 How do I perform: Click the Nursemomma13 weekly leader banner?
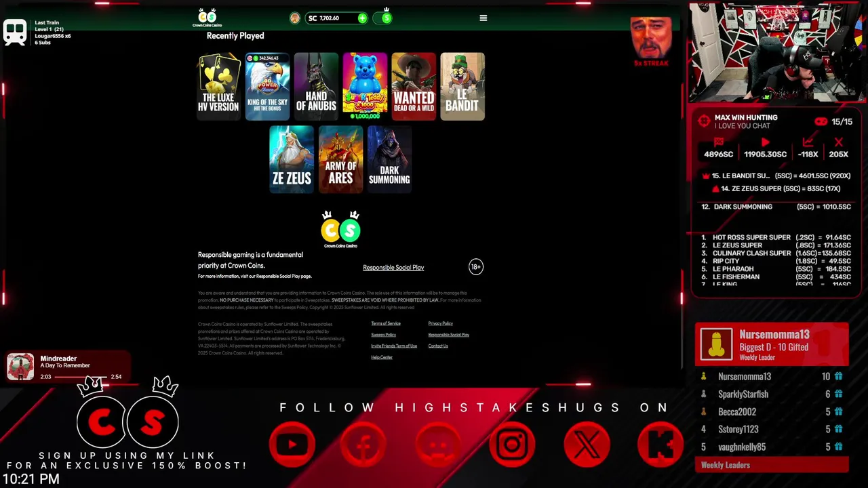[x=772, y=345]
